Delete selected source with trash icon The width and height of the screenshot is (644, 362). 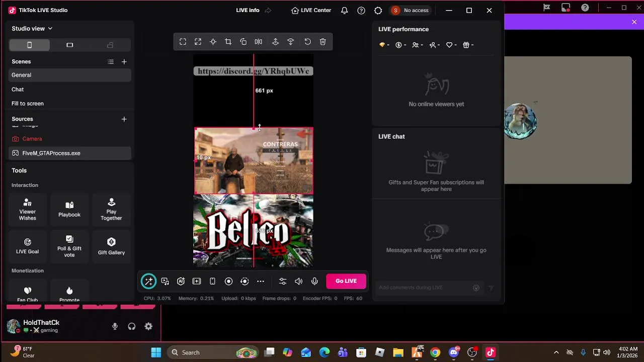(323, 42)
